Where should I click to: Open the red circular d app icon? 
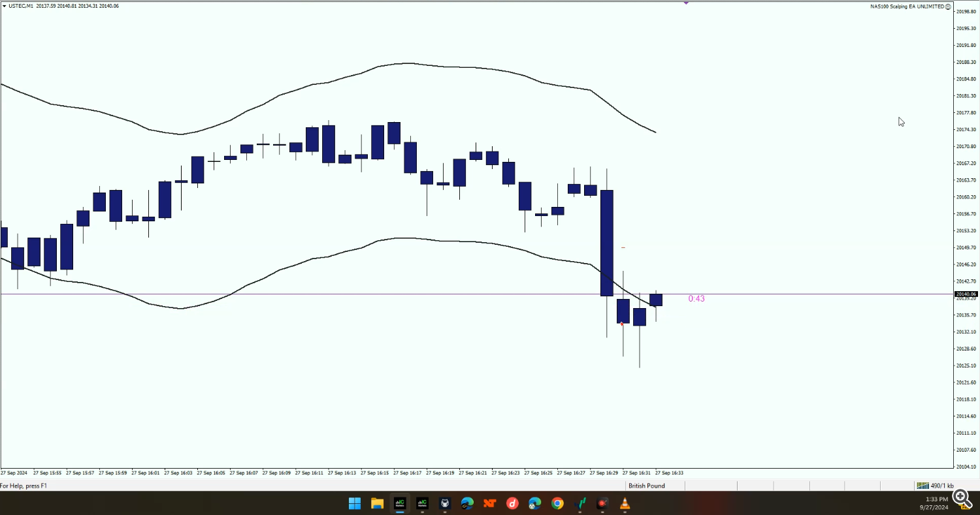pos(512,503)
